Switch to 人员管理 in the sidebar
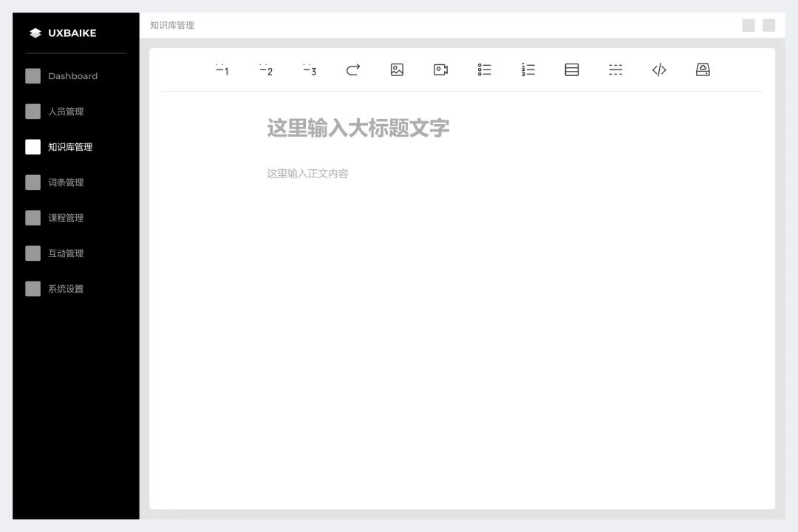 pyautogui.click(x=66, y=112)
